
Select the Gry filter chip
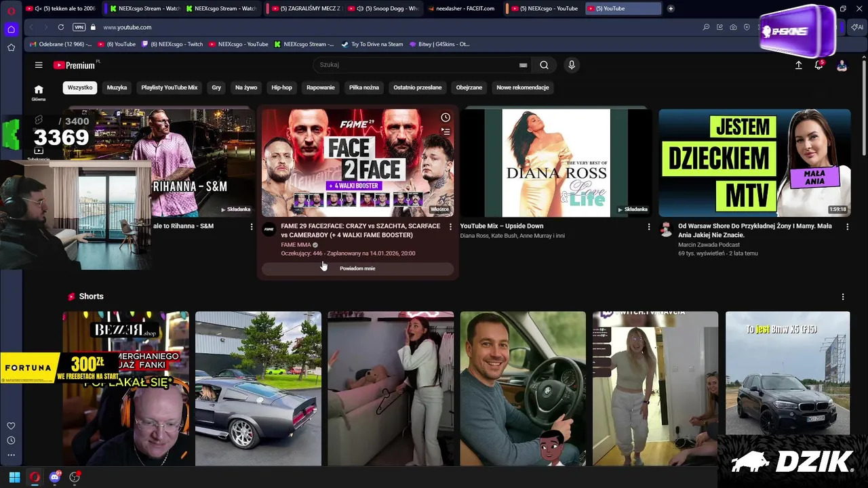[x=216, y=87]
